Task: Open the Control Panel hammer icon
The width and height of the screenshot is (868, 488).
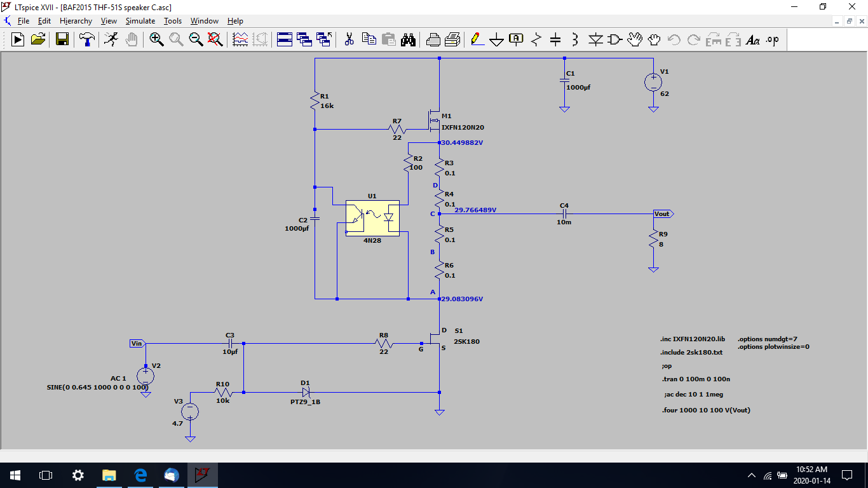Action: pyautogui.click(x=87, y=39)
